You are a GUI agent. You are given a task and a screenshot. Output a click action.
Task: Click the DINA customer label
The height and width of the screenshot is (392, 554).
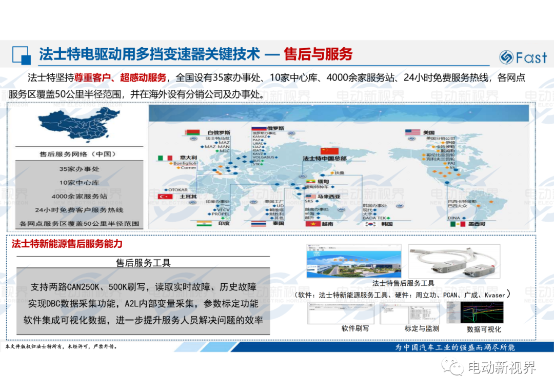(x=453, y=218)
